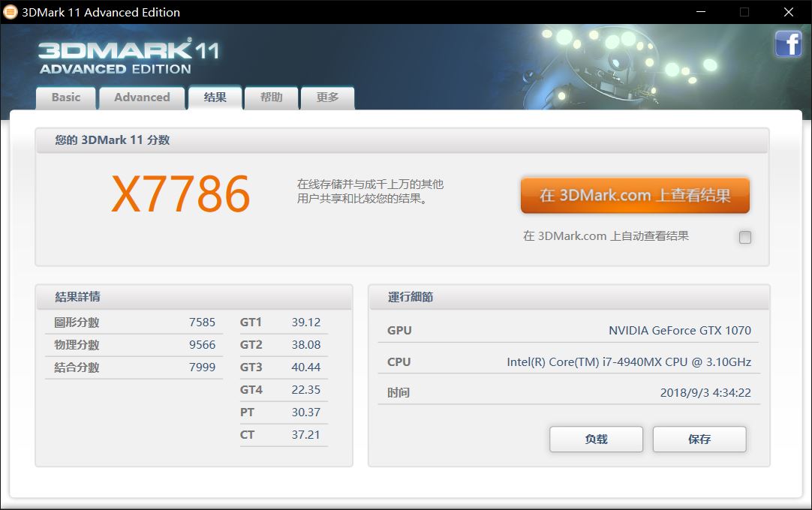Image resolution: width=812 pixels, height=510 pixels.
Task: Open the 更多 tab
Action: coord(327,97)
